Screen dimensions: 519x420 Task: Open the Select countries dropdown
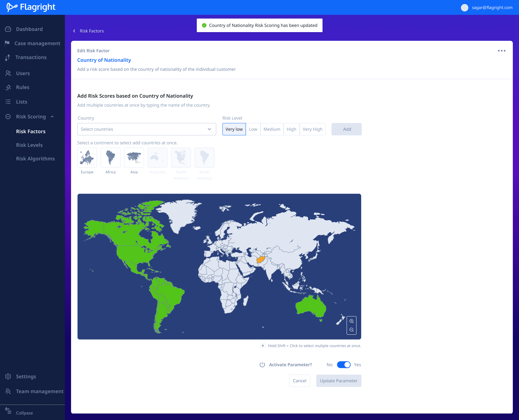[x=147, y=129]
